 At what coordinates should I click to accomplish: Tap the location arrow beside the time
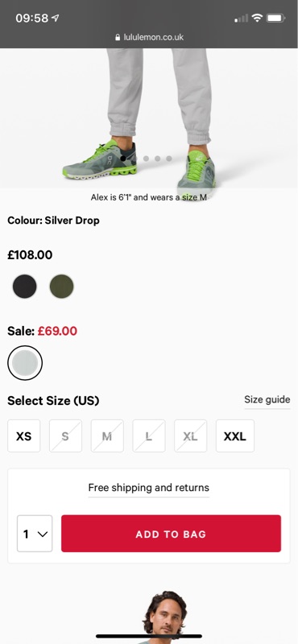(55, 18)
